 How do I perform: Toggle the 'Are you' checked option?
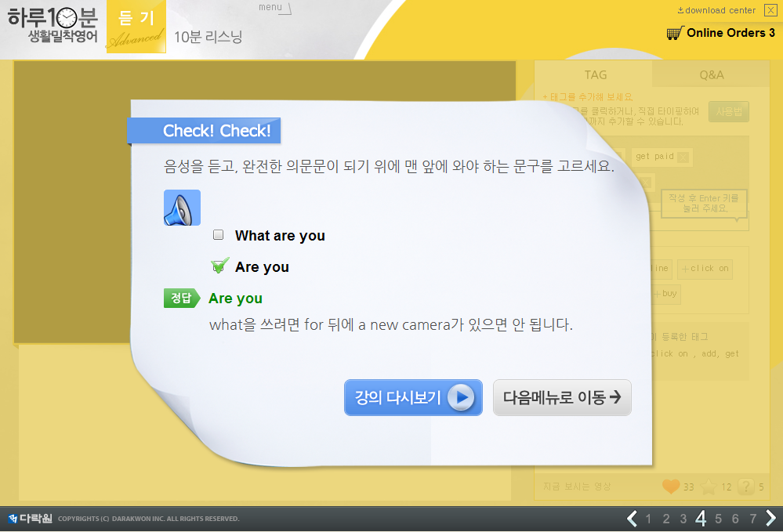220,266
